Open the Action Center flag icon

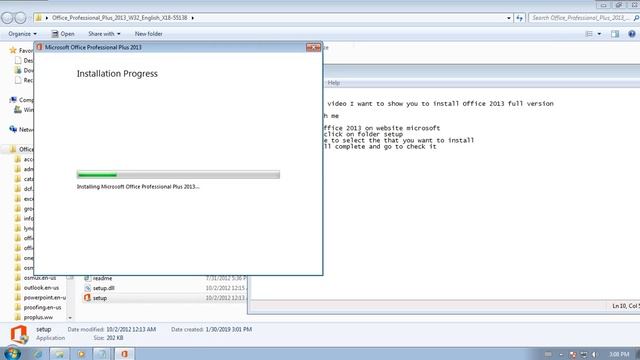tap(573, 354)
